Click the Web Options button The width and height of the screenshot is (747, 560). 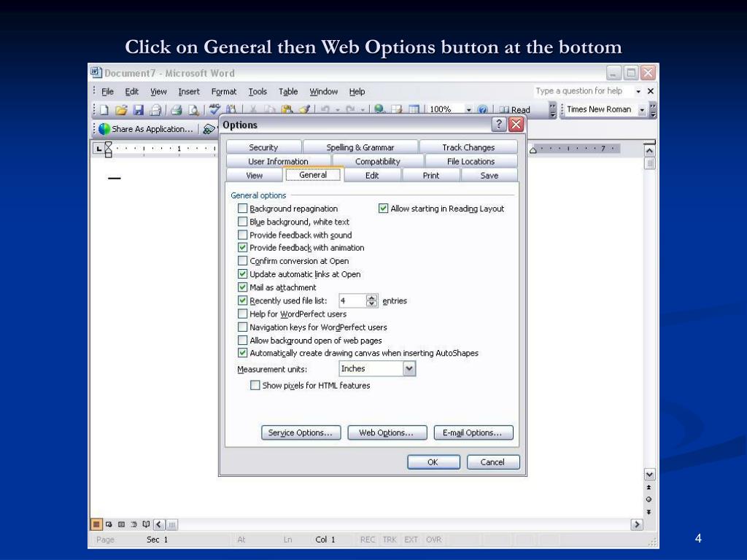point(387,432)
